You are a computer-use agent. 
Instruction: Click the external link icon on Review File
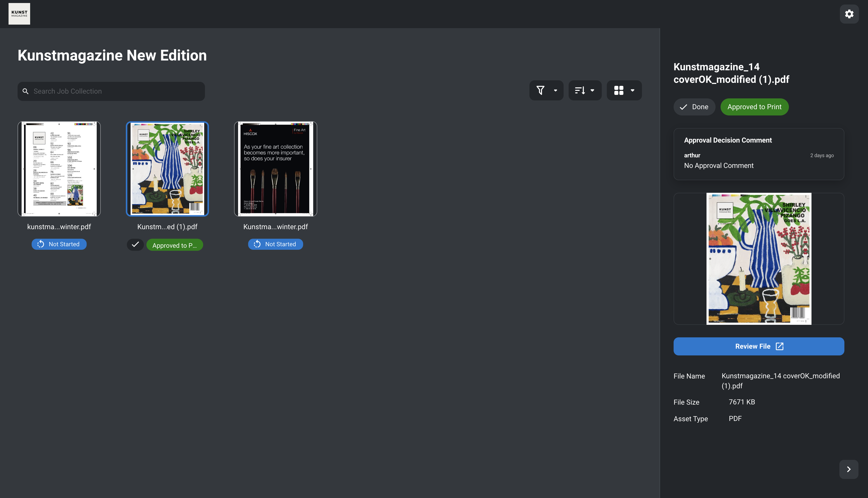point(779,346)
